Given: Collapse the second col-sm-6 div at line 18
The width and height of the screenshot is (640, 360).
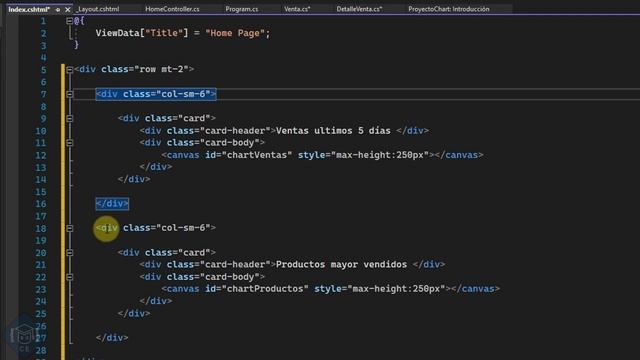Looking at the screenshot, I should coord(69,228).
